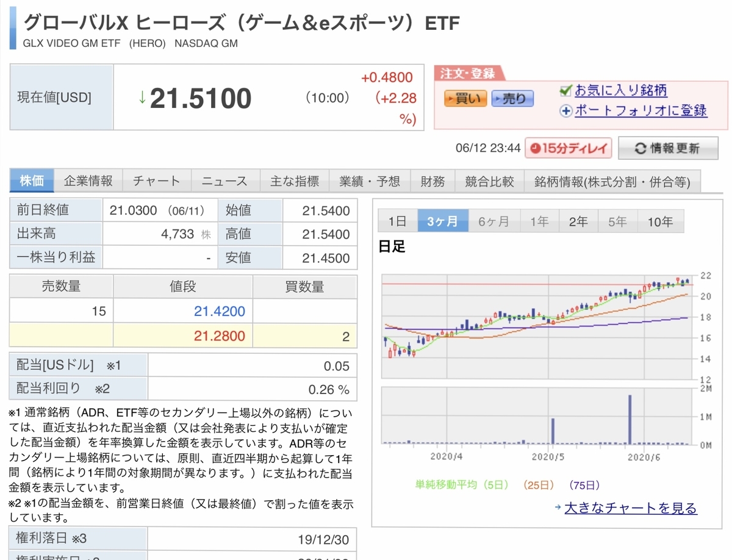Select the 株価 tab
Screen dimensions: 732x560
(x=32, y=181)
